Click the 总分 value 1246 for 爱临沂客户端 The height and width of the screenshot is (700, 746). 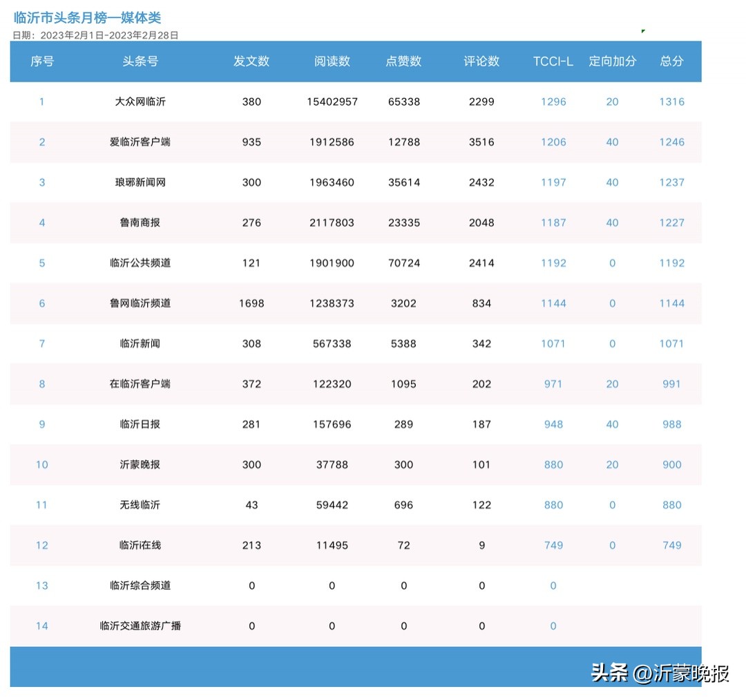pos(671,142)
